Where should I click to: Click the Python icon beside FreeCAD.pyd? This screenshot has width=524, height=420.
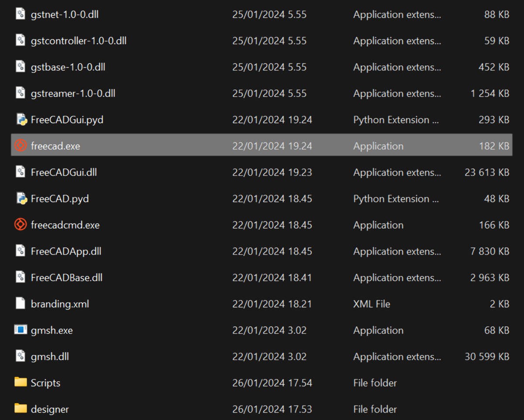[21, 199]
